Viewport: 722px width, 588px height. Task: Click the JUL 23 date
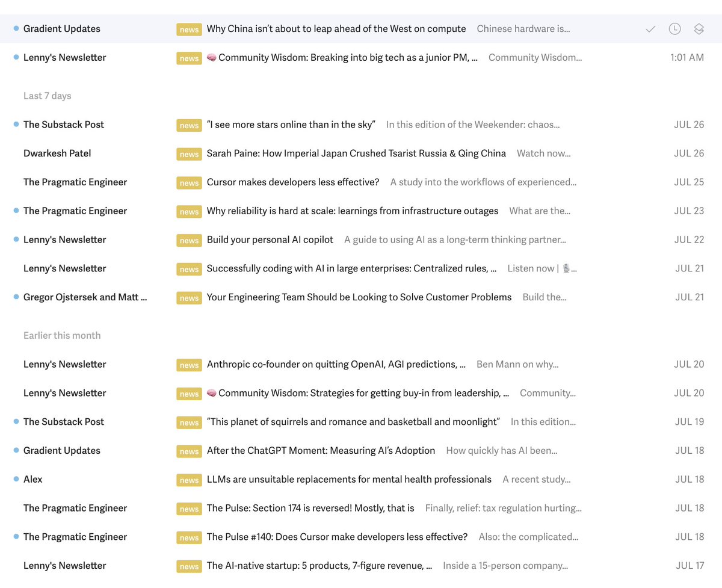click(x=689, y=211)
